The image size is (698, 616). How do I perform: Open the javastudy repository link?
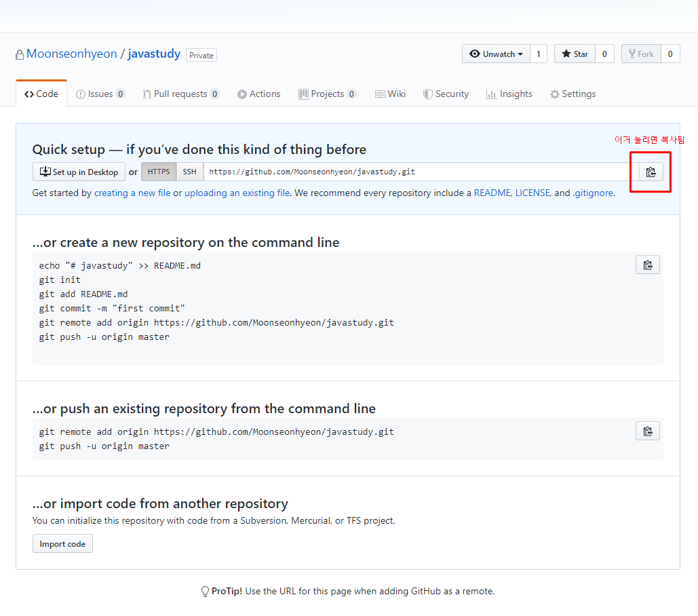(x=154, y=54)
